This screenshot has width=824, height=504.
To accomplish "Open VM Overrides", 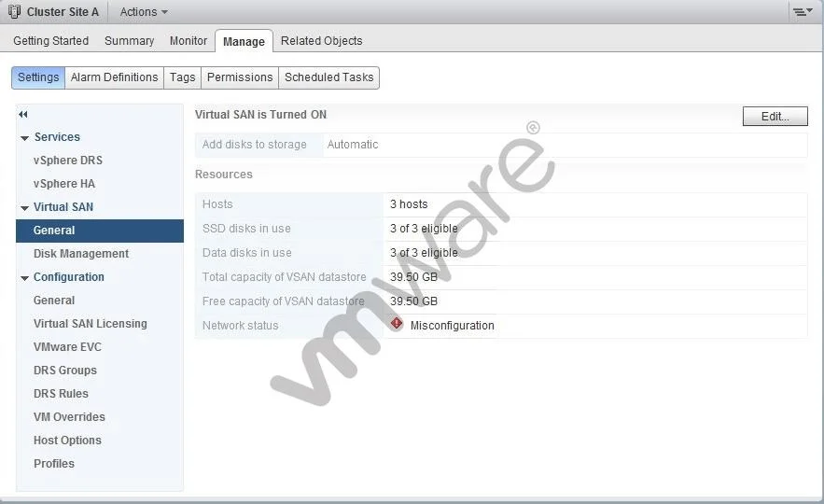I will click(x=69, y=417).
